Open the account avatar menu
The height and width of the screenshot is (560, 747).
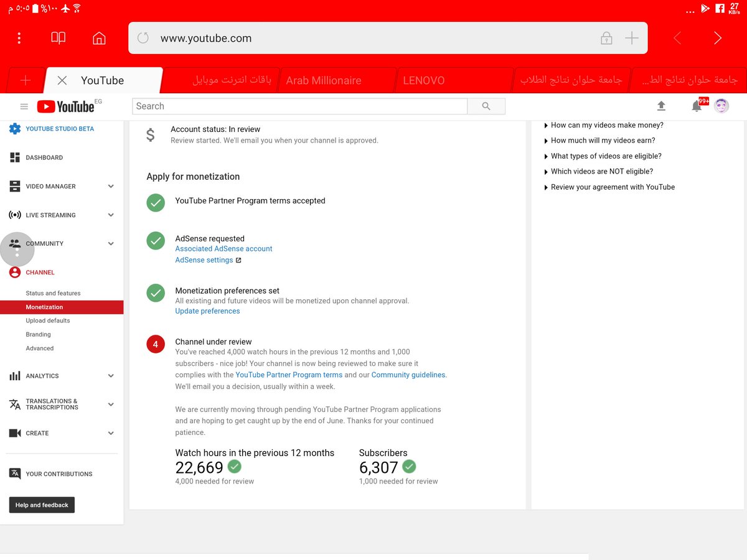pos(721,106)
